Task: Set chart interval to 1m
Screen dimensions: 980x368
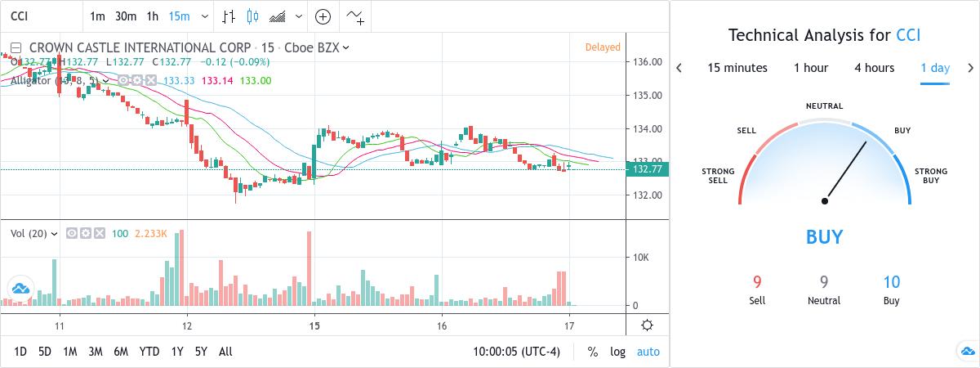Action: (97, 16)
